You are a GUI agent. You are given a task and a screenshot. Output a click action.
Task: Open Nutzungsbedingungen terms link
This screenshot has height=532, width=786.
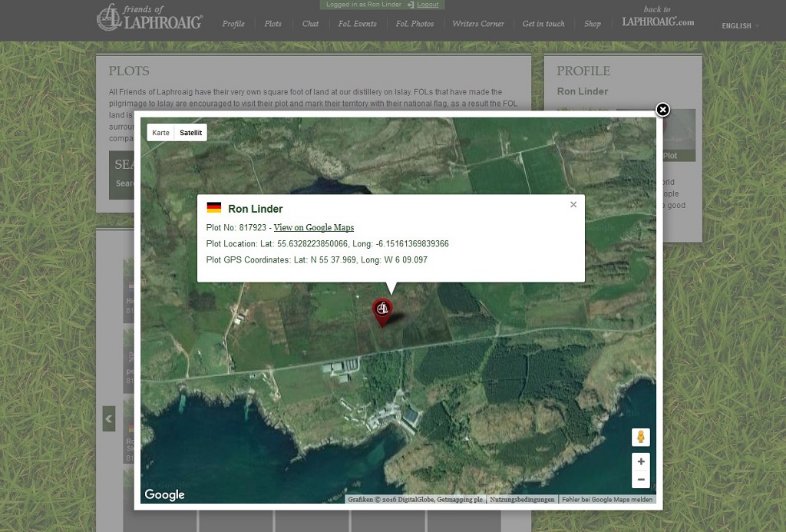pyautogui.click(x=522, y=500)
